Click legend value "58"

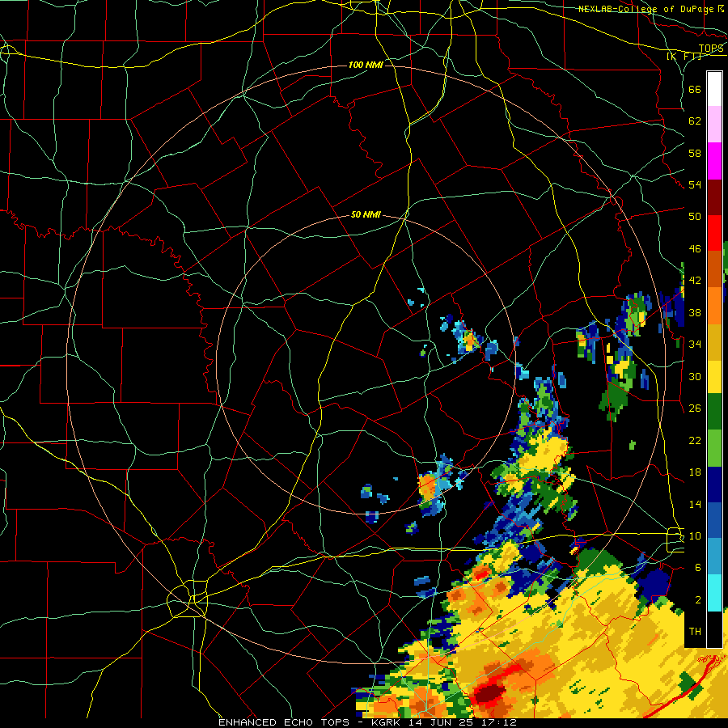pyautogui.click(x=695, y=153)
